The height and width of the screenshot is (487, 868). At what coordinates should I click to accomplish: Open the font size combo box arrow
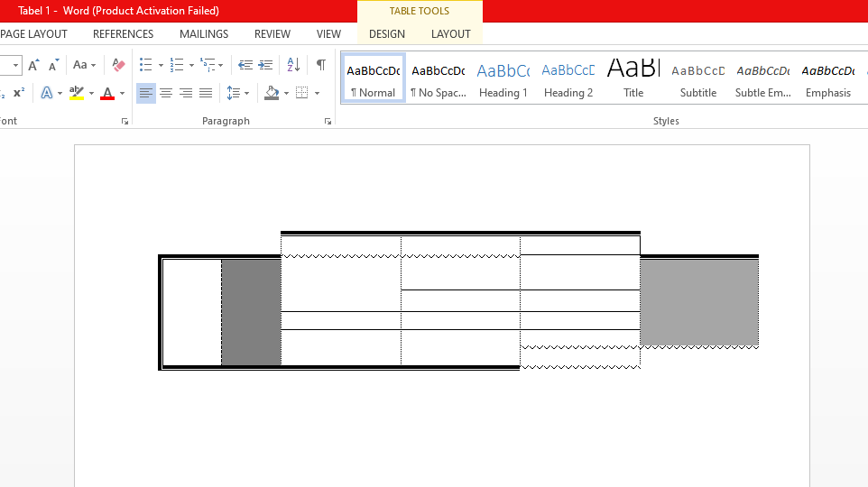pos(15,65)
